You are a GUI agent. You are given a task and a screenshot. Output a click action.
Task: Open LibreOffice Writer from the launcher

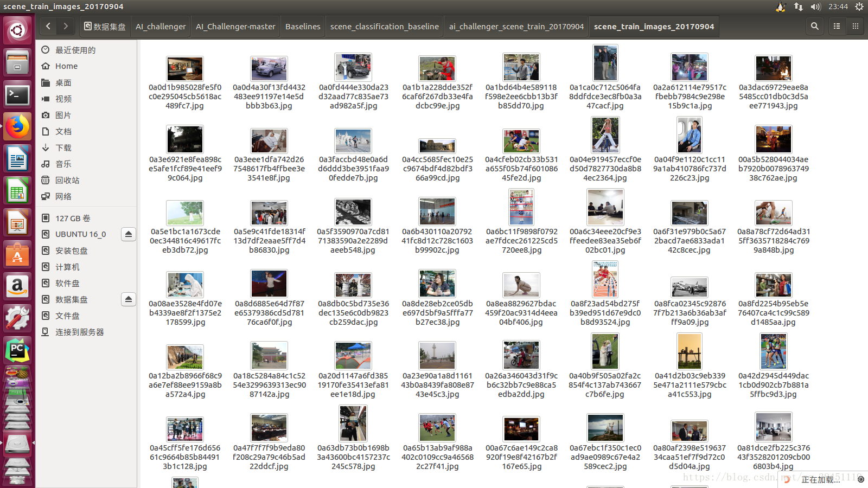[x=17, y=159]
